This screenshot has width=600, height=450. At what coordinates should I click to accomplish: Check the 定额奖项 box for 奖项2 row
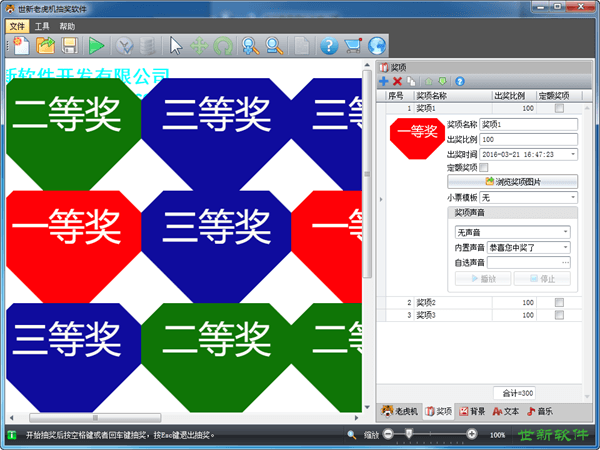pos(559,302)
